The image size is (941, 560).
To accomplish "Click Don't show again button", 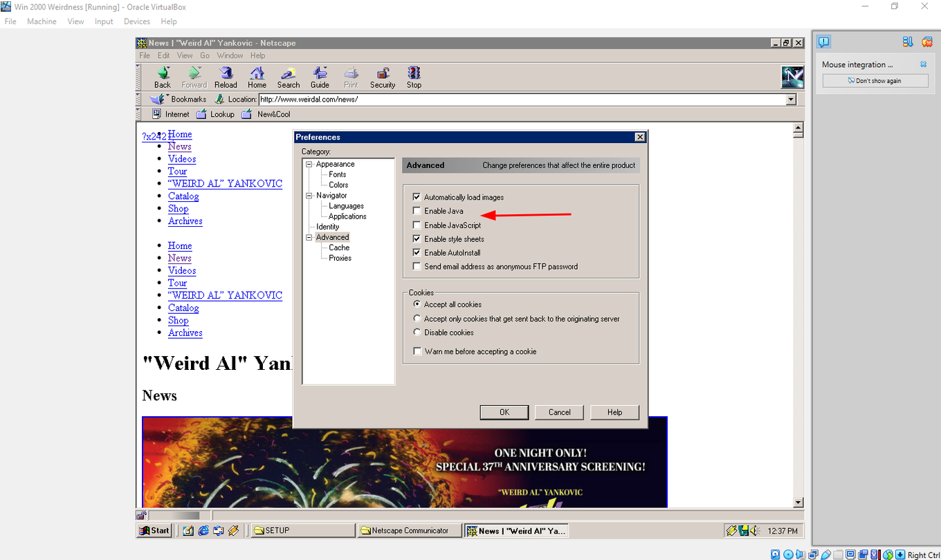I will coord(875,81).
